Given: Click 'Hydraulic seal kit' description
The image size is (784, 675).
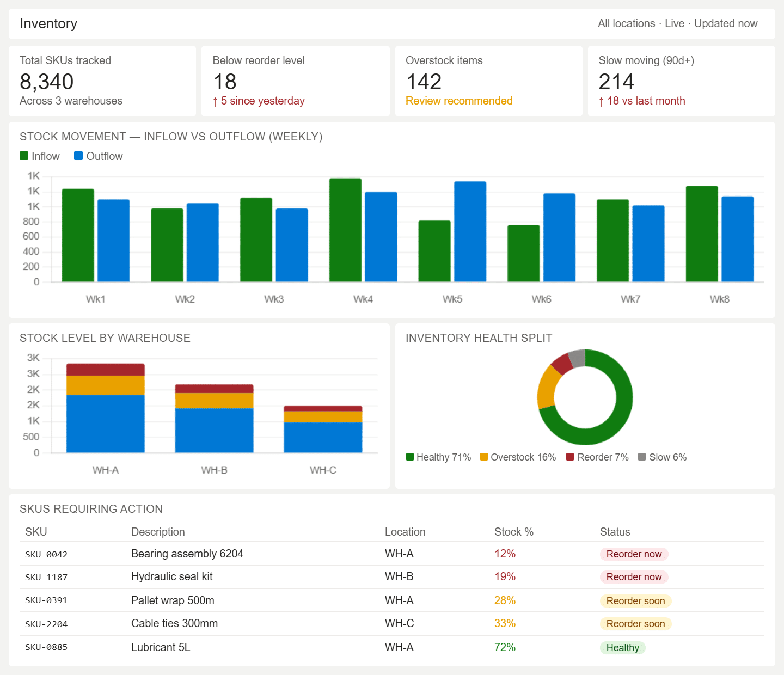Looking at the screenshot, I should (x=172, y=576).
